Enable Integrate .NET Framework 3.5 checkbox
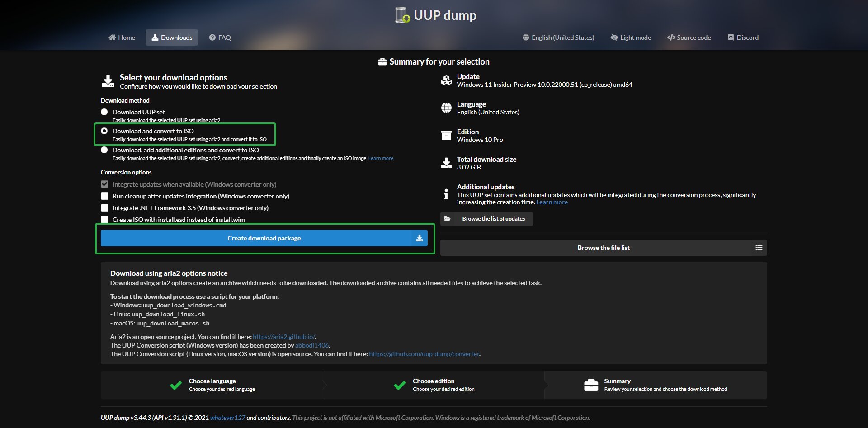Screen dimensions: 868x428 click(x=105, y=208)
